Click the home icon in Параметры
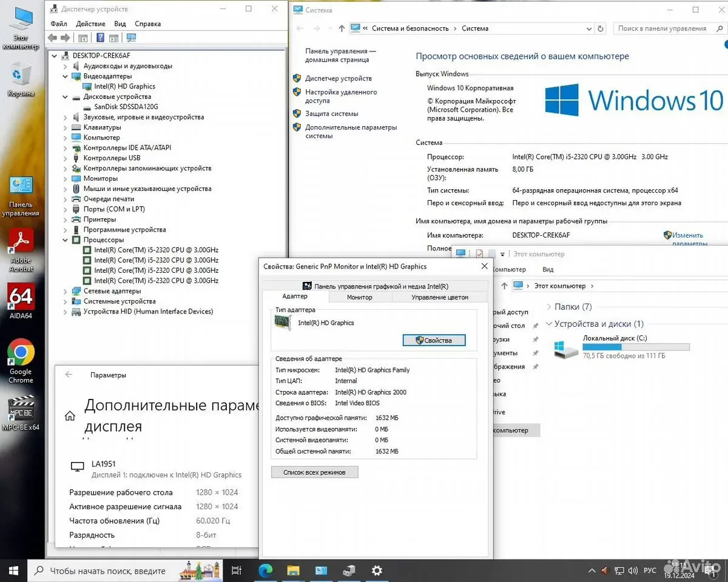The height and width of the screenshot is (582, 728). [70, 416]
